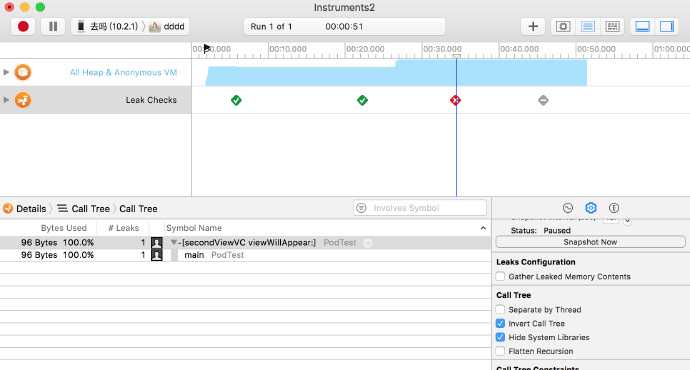Switch to the grid threads strategy icon
The height and width of the screenshot is (370, 690).
click(612, 27)
